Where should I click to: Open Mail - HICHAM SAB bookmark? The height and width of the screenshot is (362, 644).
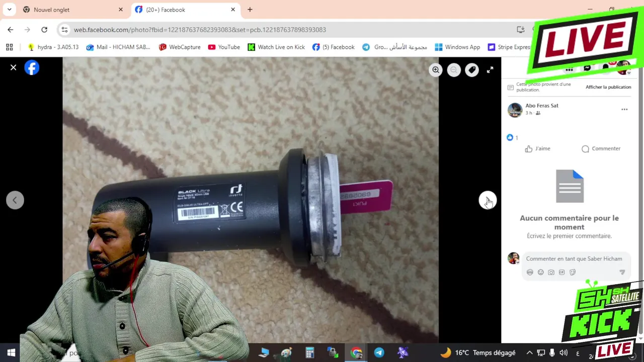(118, 47)
